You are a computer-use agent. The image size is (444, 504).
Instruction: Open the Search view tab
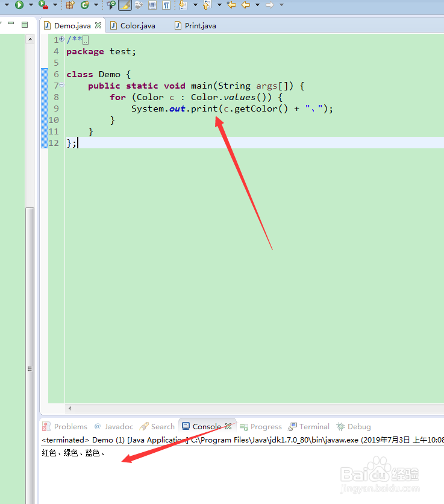point(157,427)
